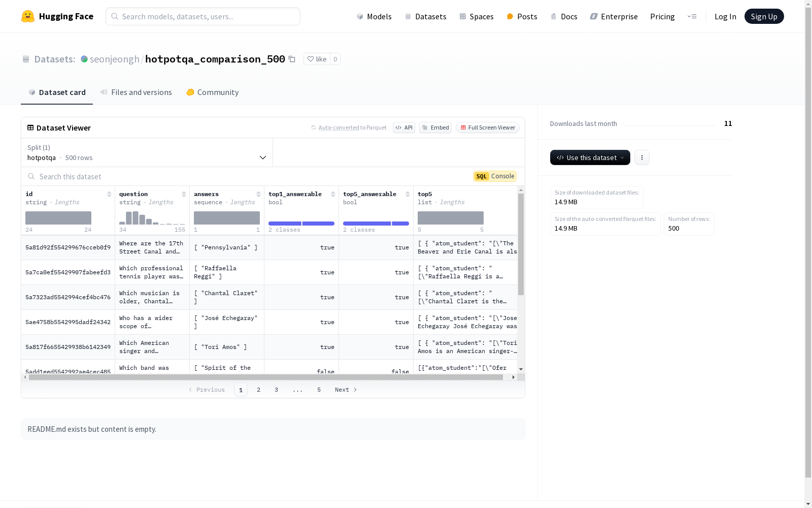Click the question lengths histogram
This screenshot has height=508, width=812.
152,218
